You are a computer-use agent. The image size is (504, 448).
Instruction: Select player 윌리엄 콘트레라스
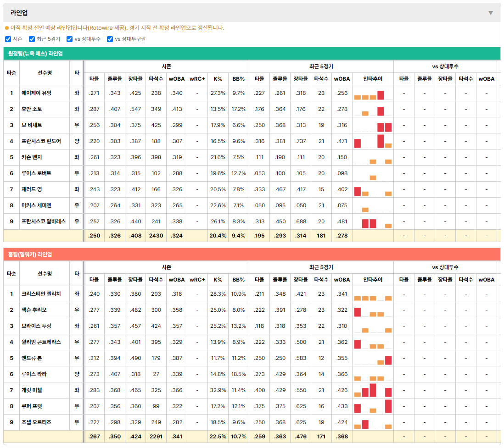pyautogui.click(x=41, y=342)
